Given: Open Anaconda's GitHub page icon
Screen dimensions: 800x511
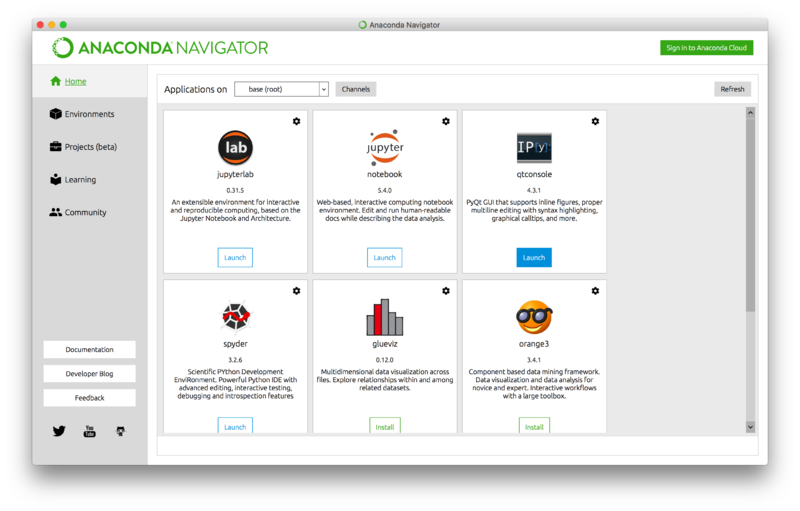Looking at the screenshot, I should (120, 431).
